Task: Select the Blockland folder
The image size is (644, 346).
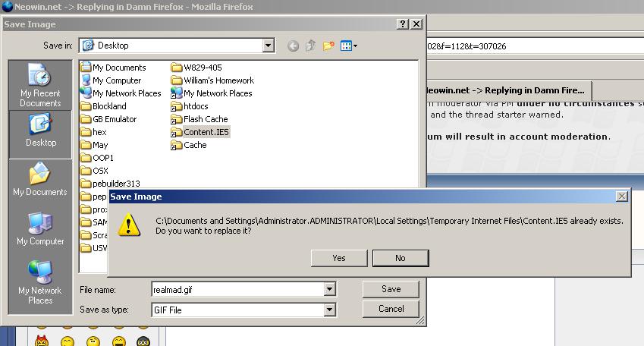Action: (x=103, y=106)
